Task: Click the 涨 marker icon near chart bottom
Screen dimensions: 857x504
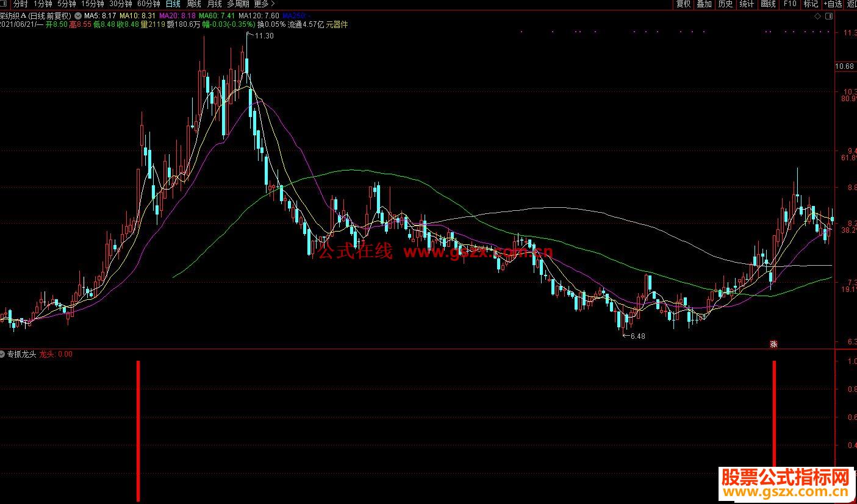Action: click(x=773, y=344)
